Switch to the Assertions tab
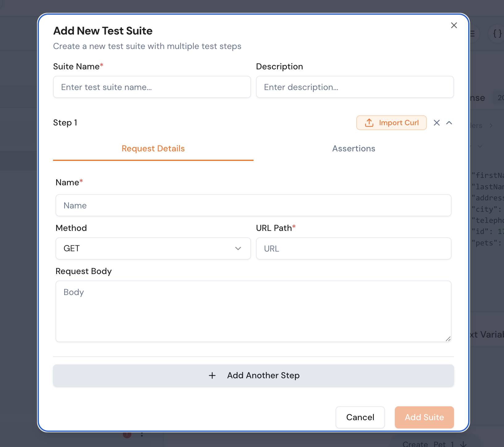Viewport: 504px width, 447px height. click(x=353, y=149)
